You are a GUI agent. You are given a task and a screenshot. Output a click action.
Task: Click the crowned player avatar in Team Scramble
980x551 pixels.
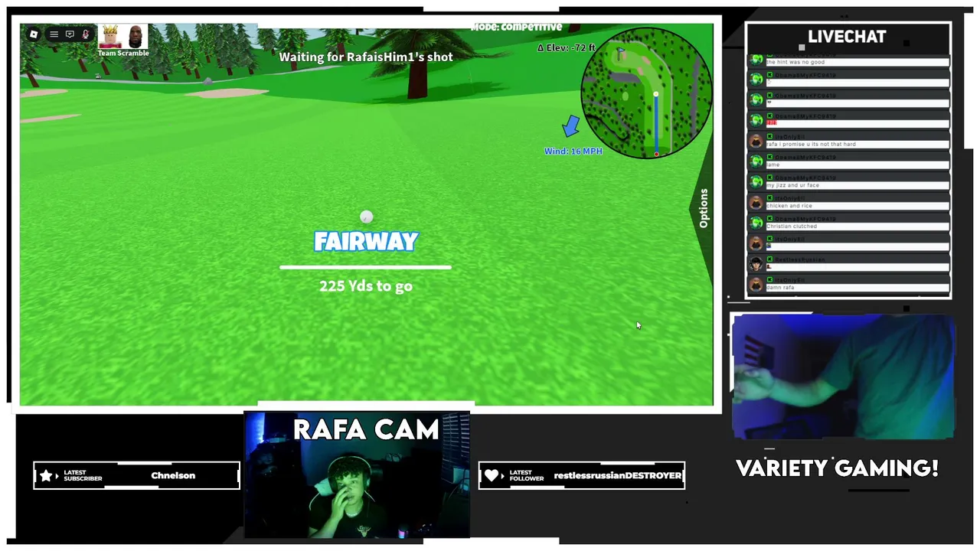tap(111, 37)
